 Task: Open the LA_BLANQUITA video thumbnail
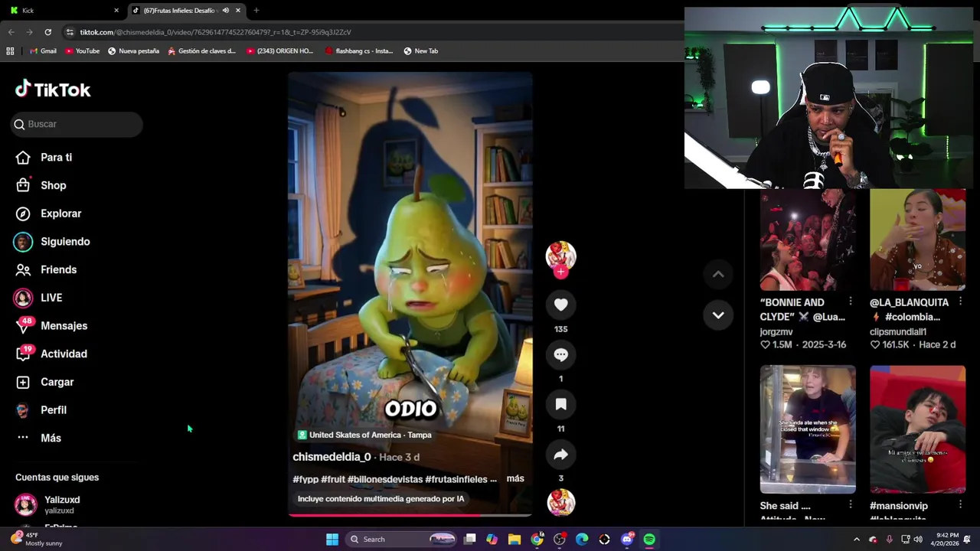pyautogui.click(x=917, y=240)
